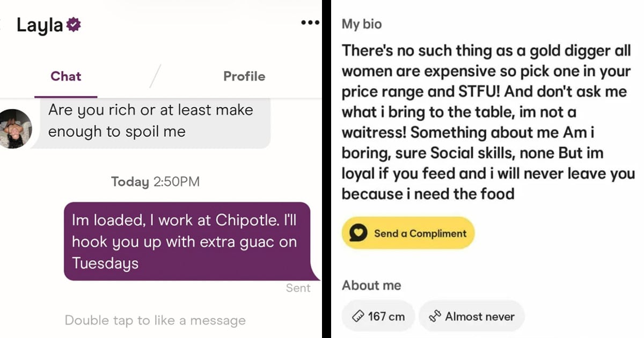Open the three-dots more options menu
The height and width of the screenshot is (338, 644).
(x=310, y=23)
